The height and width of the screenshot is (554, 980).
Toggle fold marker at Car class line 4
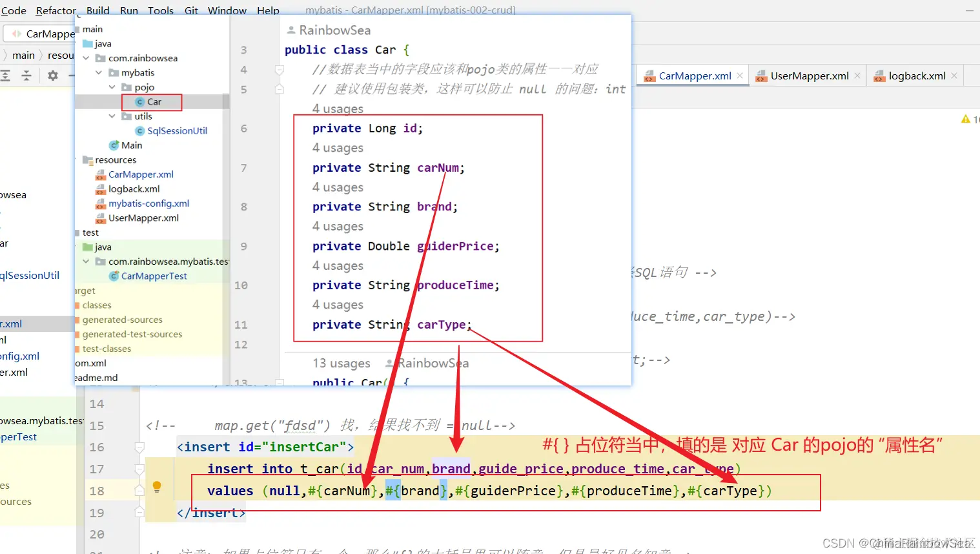pyautogui.click(x=280, y=70)
